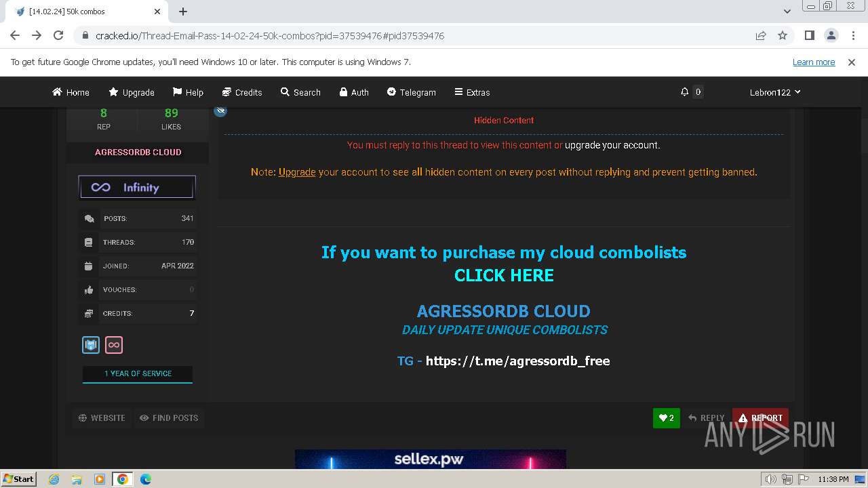Image resolution: width=868 pixels, height=488 pixels.
Task: Click the FIND POSTS button
Action: coord(169,418)
